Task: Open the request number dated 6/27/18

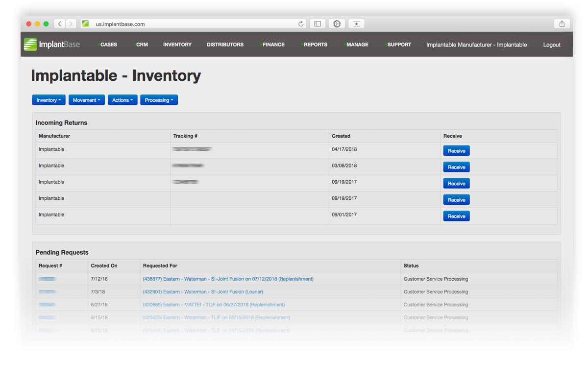Action: [x=47, y=304]
